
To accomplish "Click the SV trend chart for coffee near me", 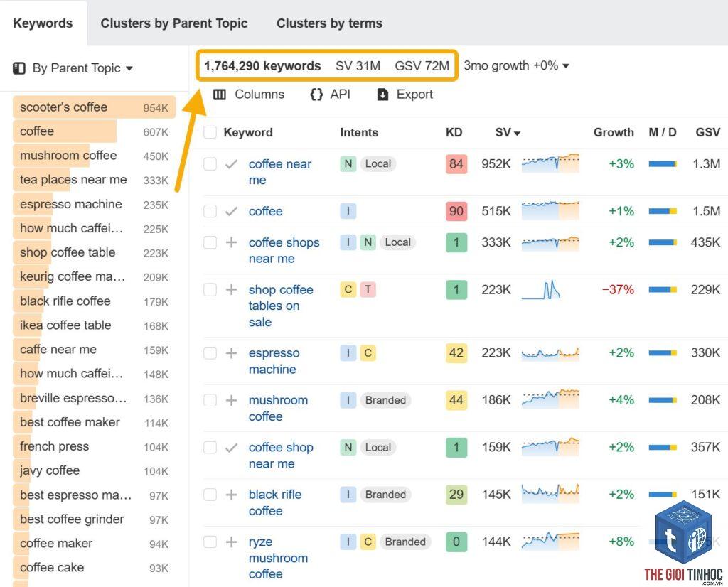I will click(x=550, y=163).
